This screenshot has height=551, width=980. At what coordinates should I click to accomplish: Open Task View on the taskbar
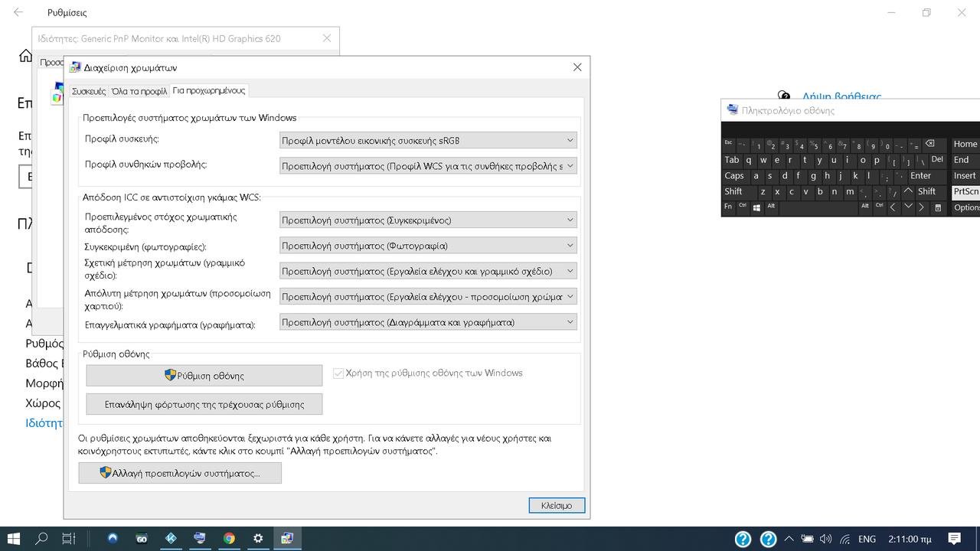pos(69,539)
